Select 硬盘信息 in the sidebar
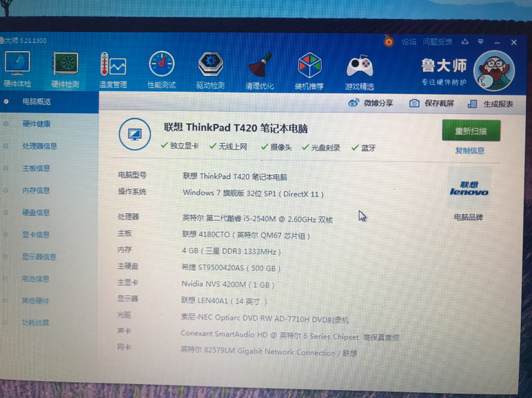 [36, 213]
